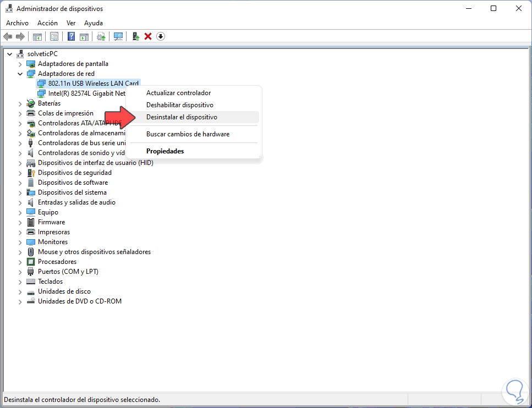This screenshot has height=408, width=532.
Task: Toggle the console tree pane icon
Action: coord(37,36)
